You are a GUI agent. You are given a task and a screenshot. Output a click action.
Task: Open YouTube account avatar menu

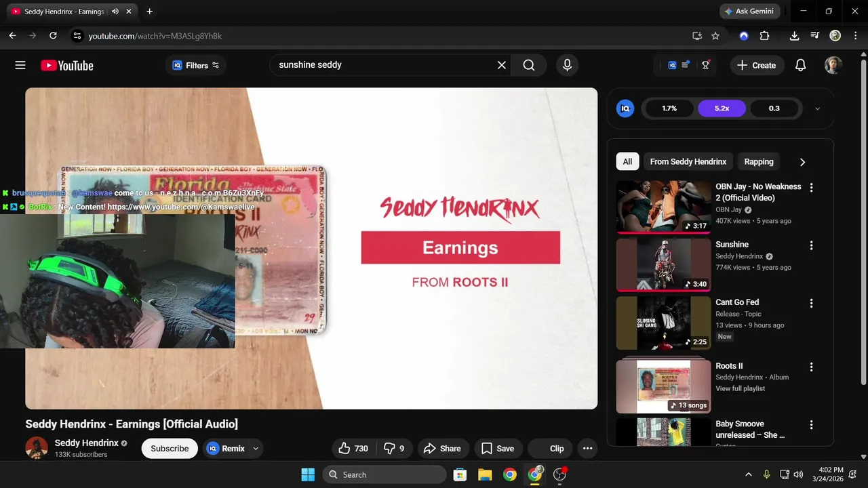pos(833,65)
